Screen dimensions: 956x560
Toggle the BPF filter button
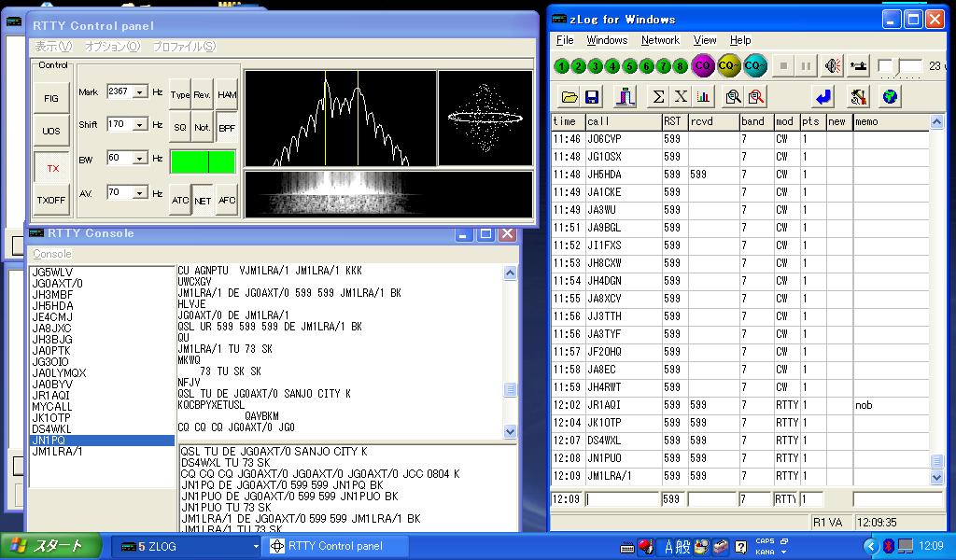pyautogui.click(x=227, y=127)
